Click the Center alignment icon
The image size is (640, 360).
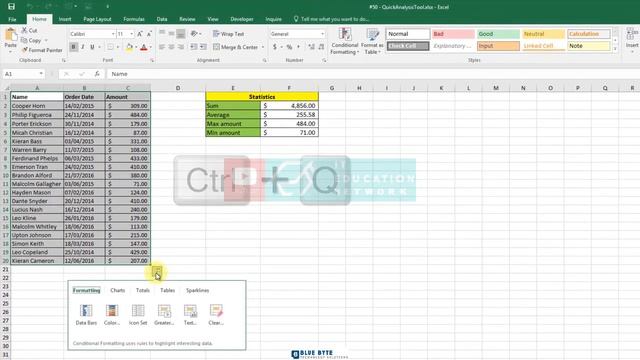[171, 47]
